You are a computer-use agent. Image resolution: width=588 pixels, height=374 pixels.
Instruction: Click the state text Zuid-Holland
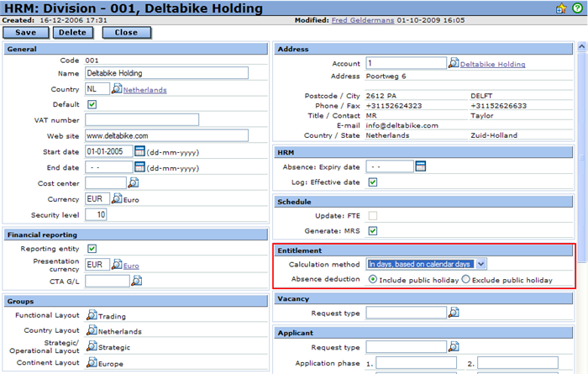494,135
